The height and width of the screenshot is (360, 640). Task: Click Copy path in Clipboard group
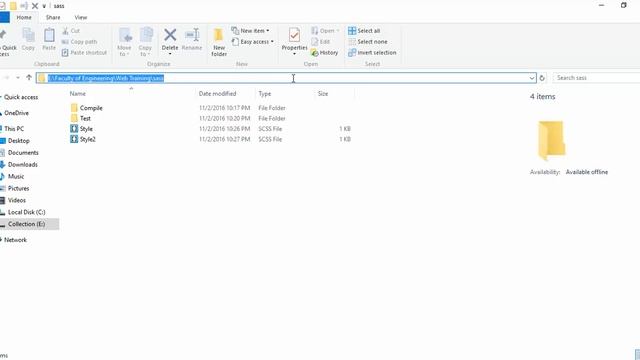[80, 42]
